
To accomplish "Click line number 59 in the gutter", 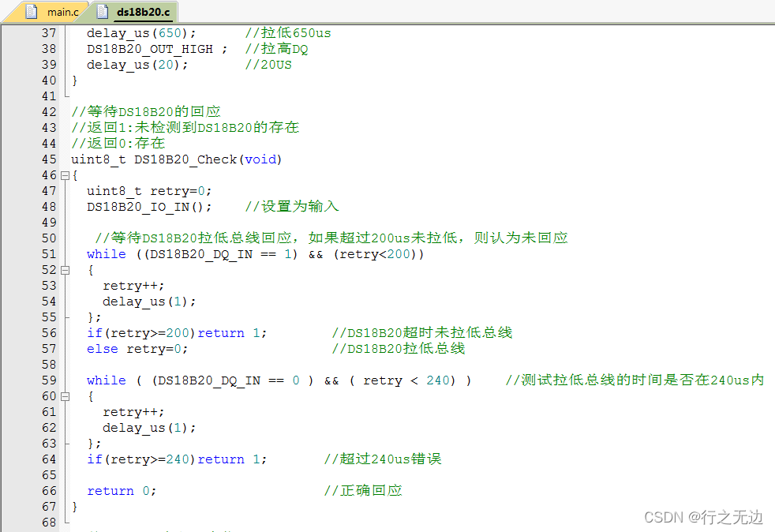I will (x=49, y=380).
